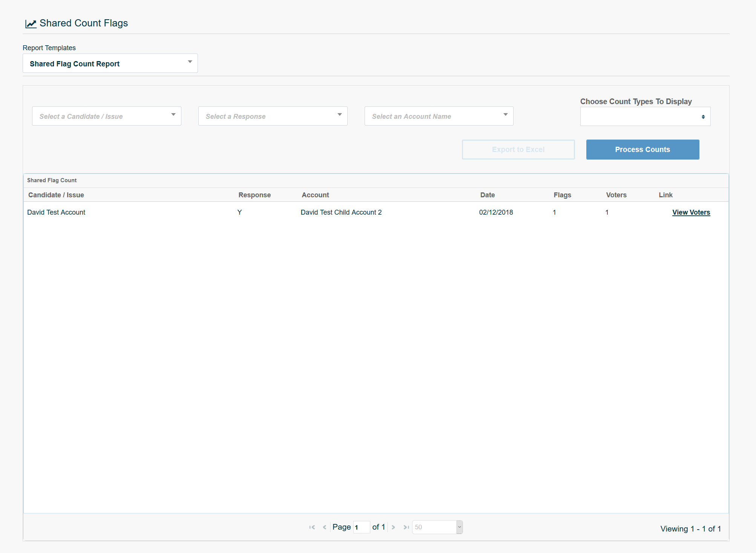The image size is (756, 553).
Task: Click the chart icon beside Shared Count Flags
Action: pyautogui.click(x=31, y=24)
